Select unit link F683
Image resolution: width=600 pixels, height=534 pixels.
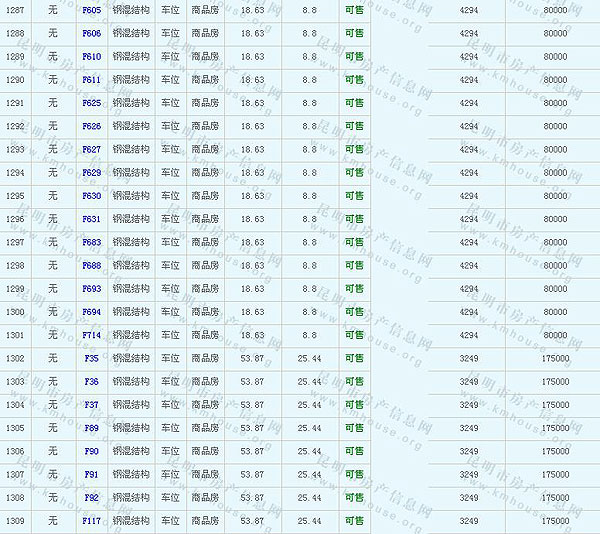91,242
